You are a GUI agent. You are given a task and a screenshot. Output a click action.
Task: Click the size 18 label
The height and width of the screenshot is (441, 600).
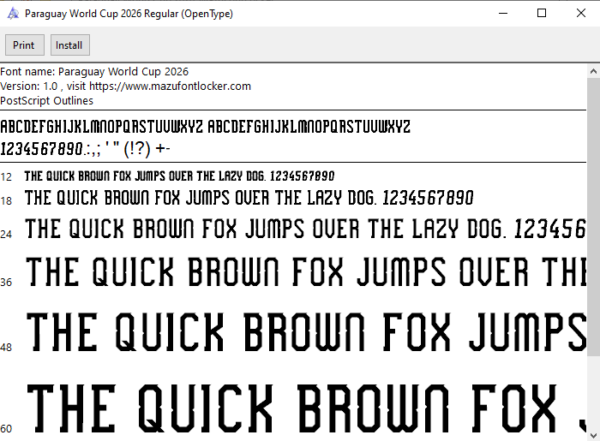tap(6, 201)
